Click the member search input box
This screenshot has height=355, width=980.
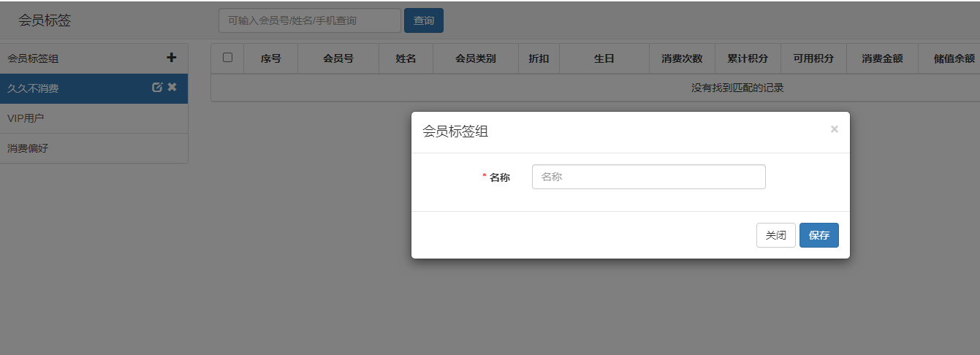[x=309, y=20]
